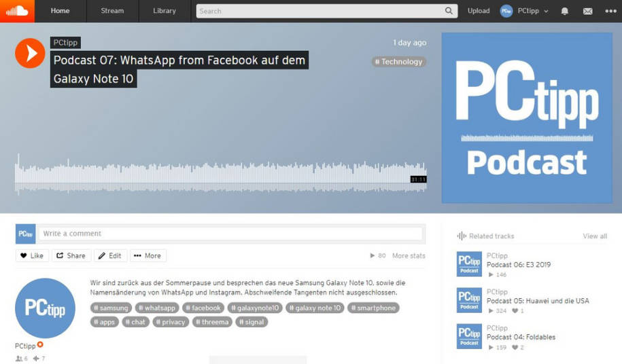Open Podcast 05: Huawei und die USA thumbnail

469,300
